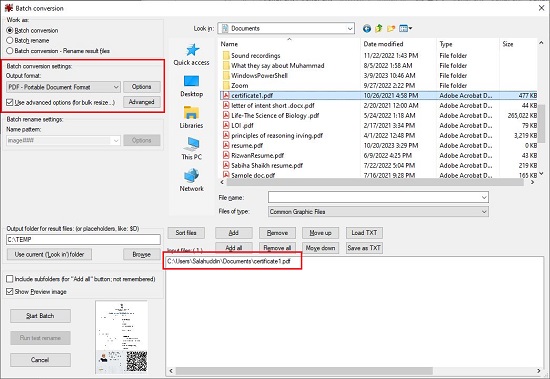The width and height of the screenshot is (550, 379).
Task: Open the View menu icon in file browser
Action: [x=405, y=28]
